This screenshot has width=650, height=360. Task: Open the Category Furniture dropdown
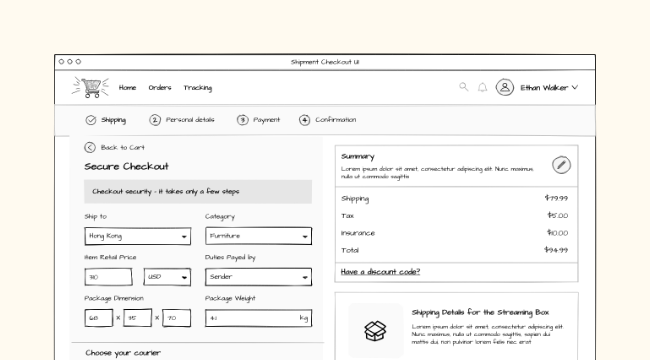point(258,236)
